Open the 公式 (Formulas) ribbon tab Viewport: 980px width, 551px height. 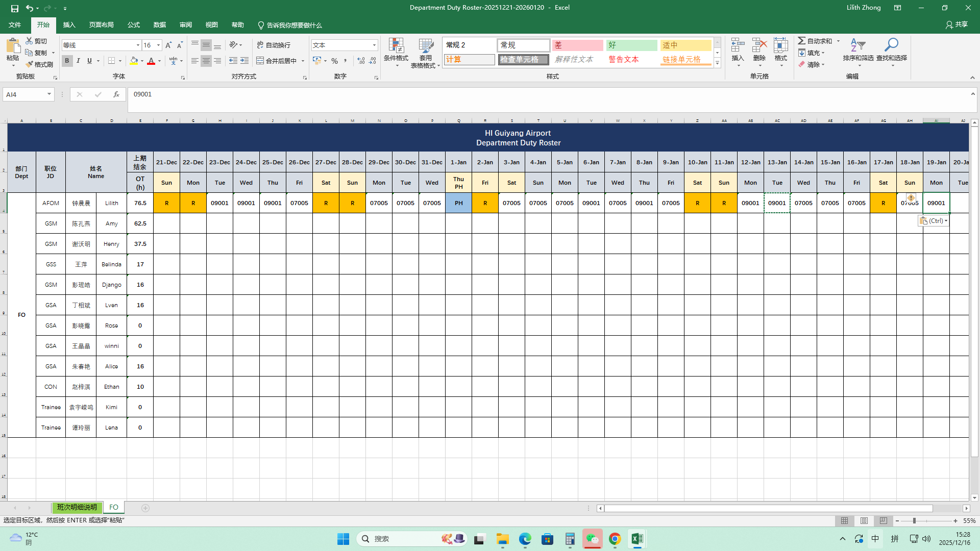134,25
